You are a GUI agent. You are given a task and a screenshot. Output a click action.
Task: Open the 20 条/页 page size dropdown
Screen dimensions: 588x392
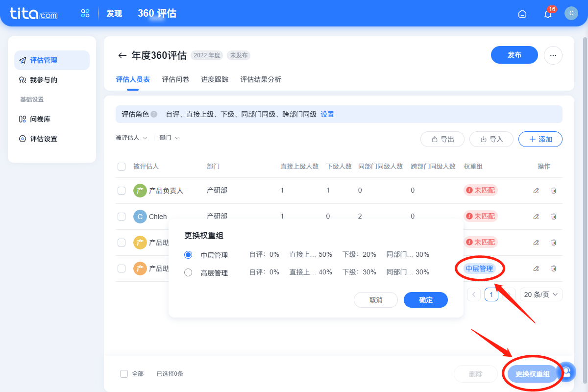point(541,294)
